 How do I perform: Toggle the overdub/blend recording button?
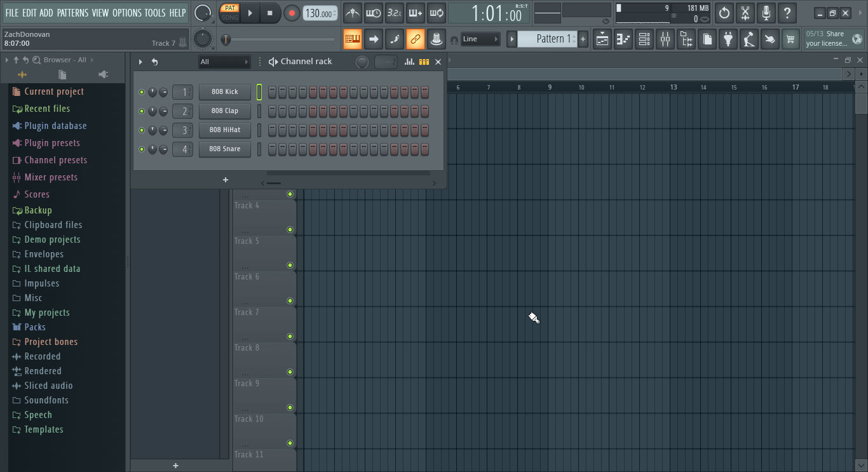[x=415, y=13]
